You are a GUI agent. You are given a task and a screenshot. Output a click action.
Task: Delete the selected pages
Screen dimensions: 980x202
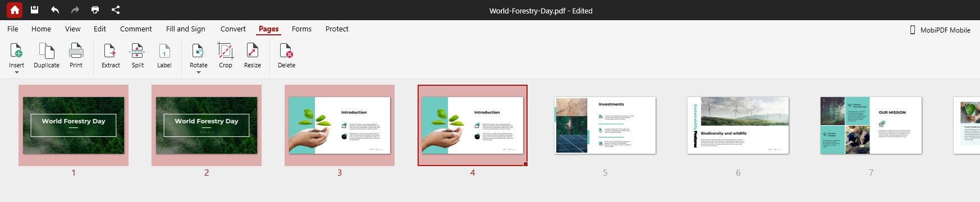pos(286,56)
